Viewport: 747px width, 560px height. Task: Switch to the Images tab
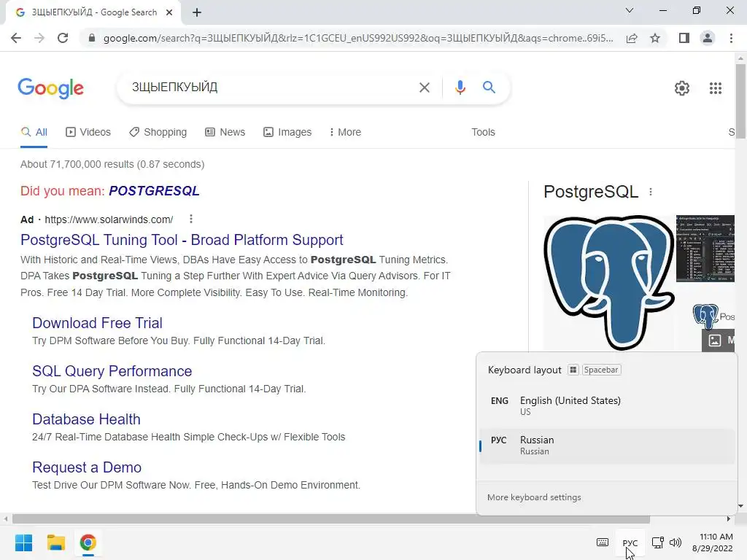point(287,133)
